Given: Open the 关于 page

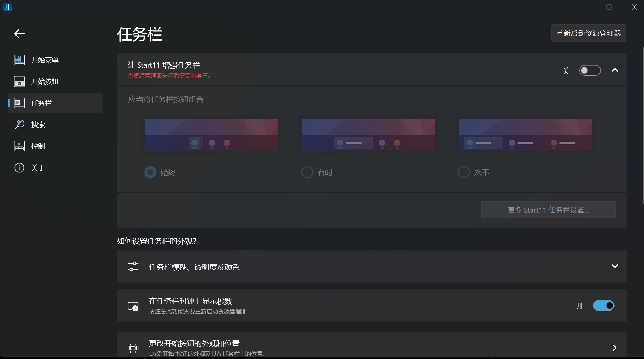Looking at the screenshot, I should pos(55,168).
